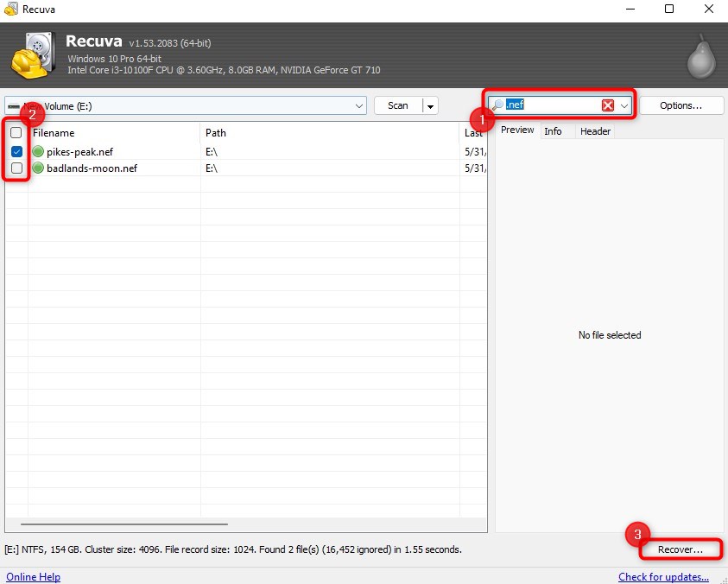The height and width of the screenshot is (584, 728).
Task: Sort by the Path column header
Action: (x=330, y=133)
